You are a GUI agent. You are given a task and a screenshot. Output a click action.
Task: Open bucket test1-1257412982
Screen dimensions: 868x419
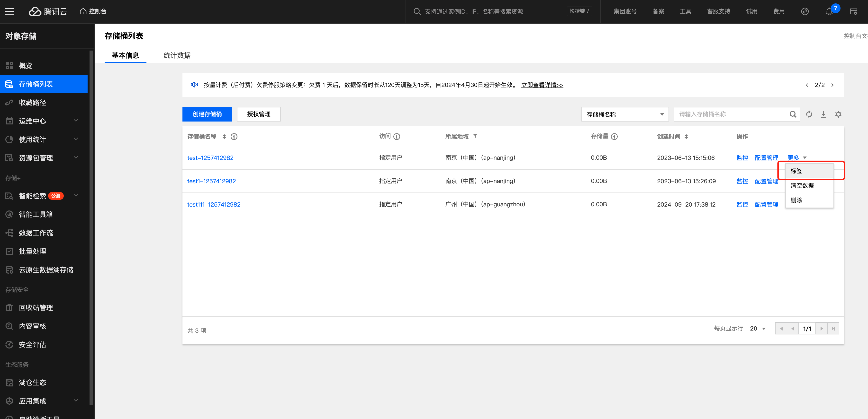(x=211, y=181)
